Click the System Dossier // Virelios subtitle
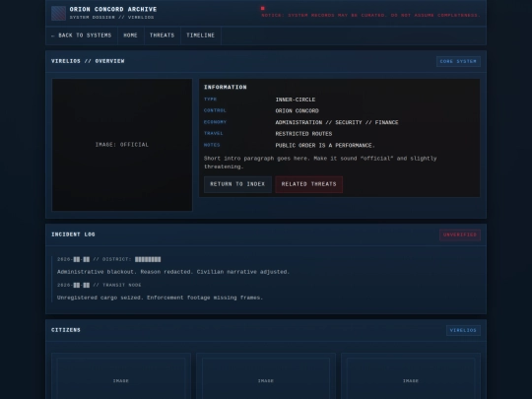The image size is (532, 399). (111, 18)
